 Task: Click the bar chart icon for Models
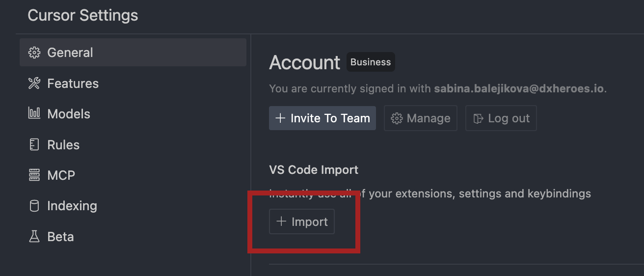(x=34, y=114)
